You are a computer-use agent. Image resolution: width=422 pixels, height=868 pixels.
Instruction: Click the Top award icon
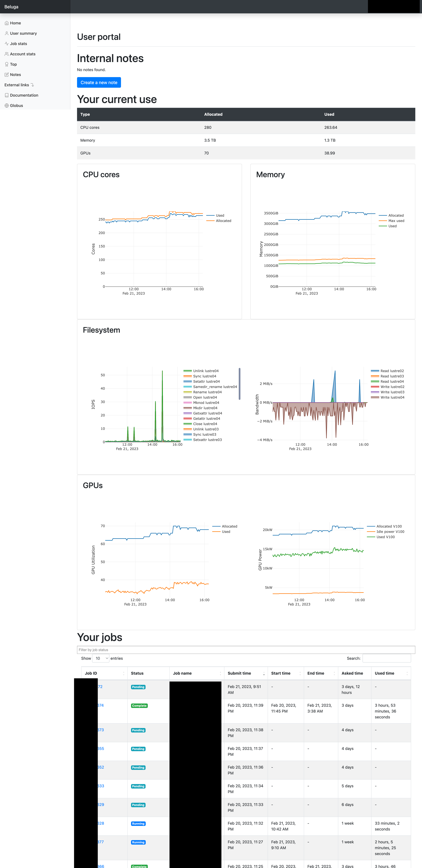[7, 64]
